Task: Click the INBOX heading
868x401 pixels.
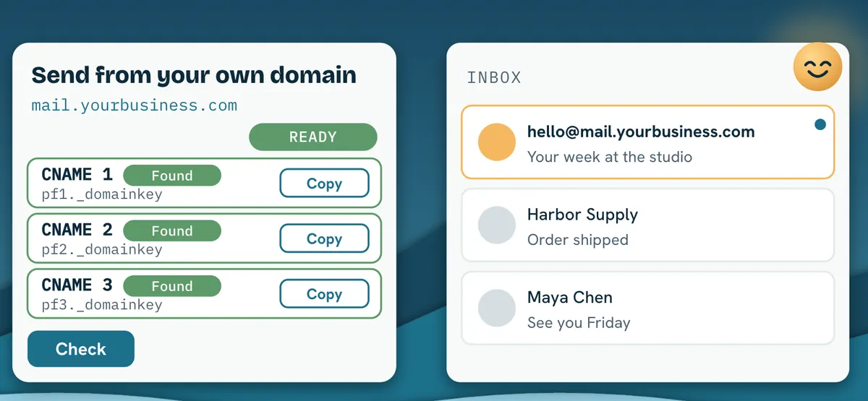Action: [x=494, y=78]
